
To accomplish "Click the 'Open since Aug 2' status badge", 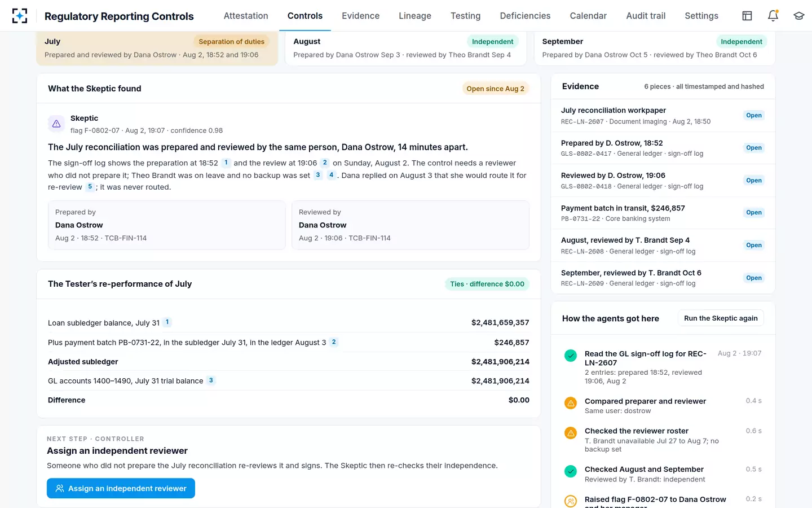I will [x=495, y=89].
